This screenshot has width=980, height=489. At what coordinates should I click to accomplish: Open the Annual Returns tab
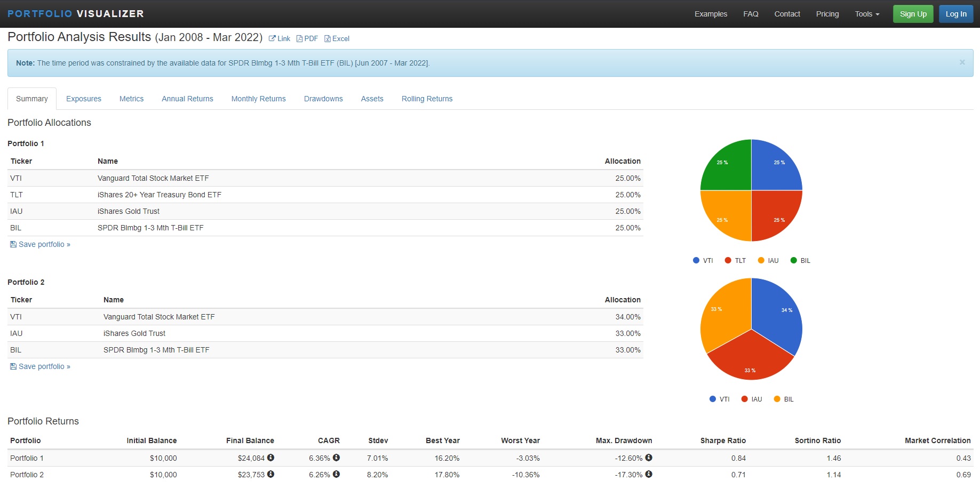[x=187, y=99]
